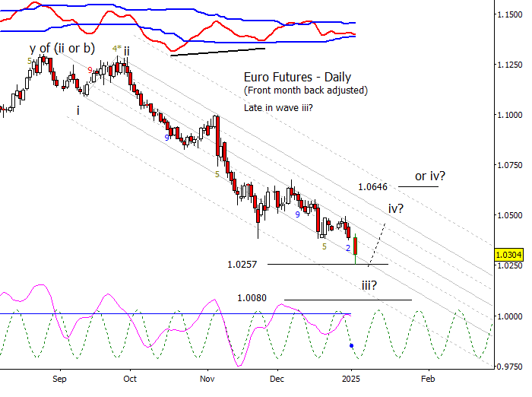
Task: Click the 1.0250 price axis label
Action: 510,265
